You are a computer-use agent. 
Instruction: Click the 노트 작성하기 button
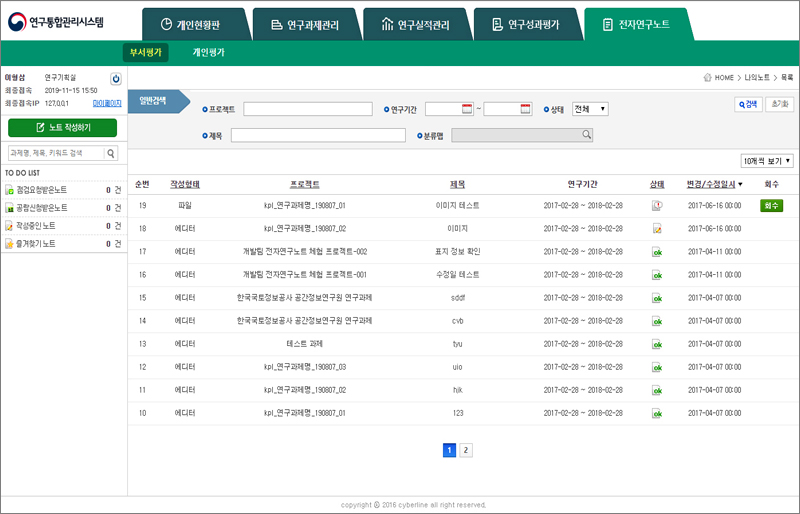(62, 128)
